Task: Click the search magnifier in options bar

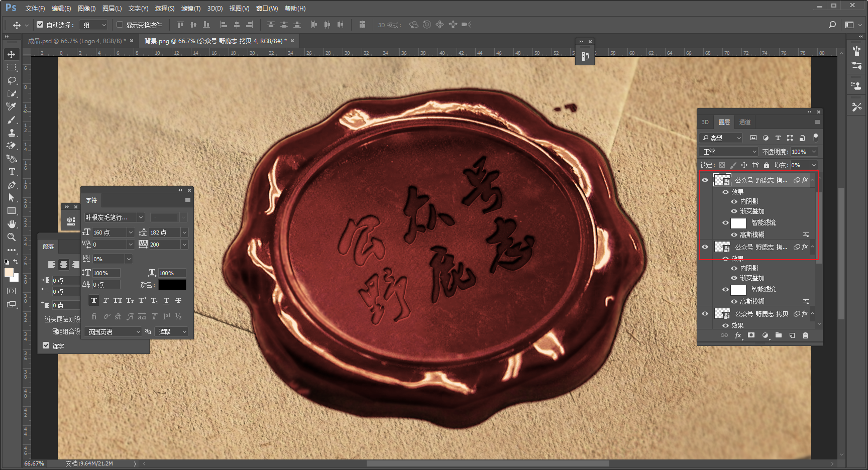Action: 832,25
